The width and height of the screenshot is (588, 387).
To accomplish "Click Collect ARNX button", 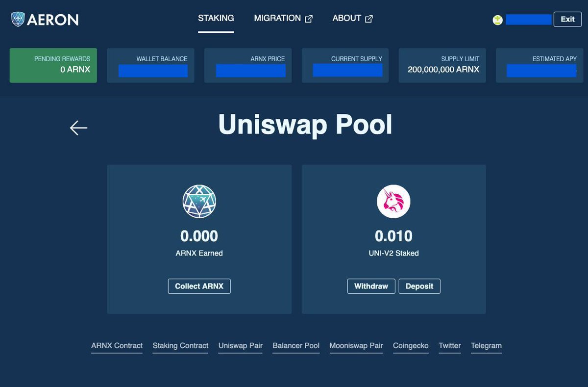I will point(199,286).
